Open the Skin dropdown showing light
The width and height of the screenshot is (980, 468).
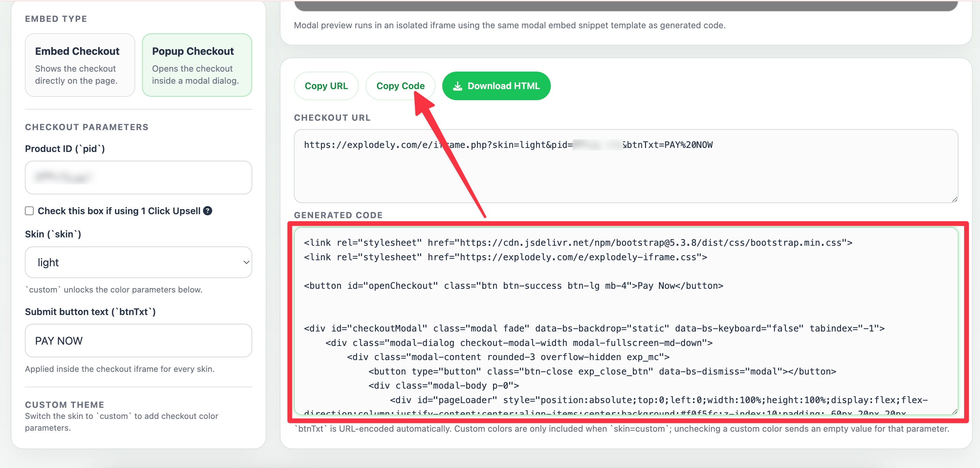(x=138, y=262)
